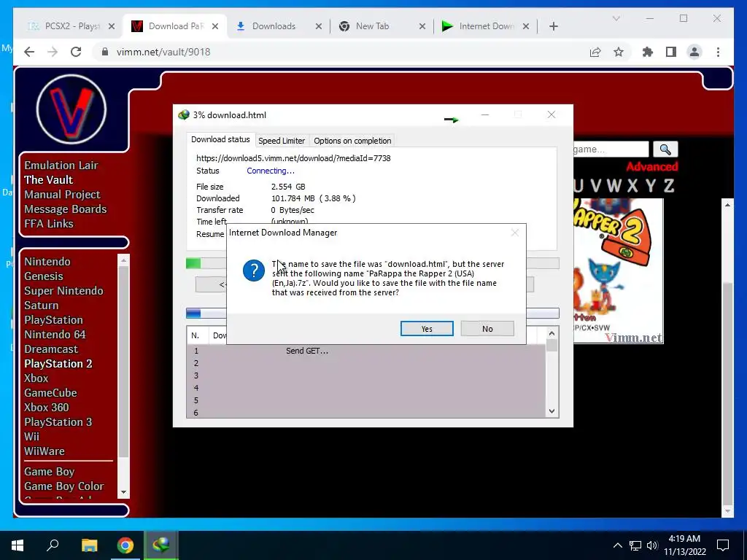
Task: Click the browser back arrow
Action: click(x=29, y=52)
